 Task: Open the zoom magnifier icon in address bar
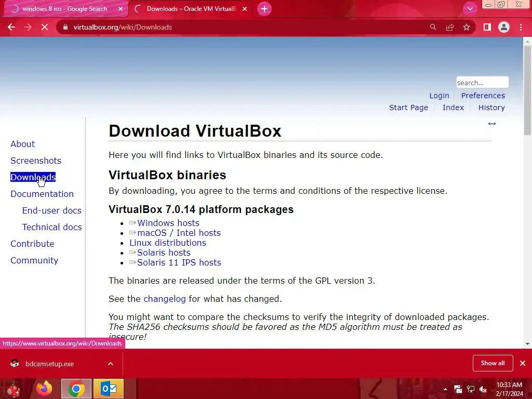(x=433, y=27)
